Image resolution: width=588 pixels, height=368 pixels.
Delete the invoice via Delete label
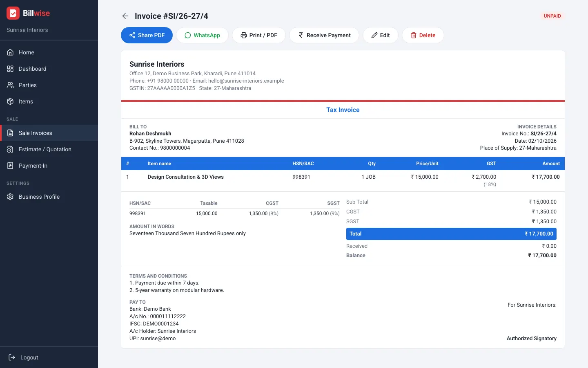(428, 35)
